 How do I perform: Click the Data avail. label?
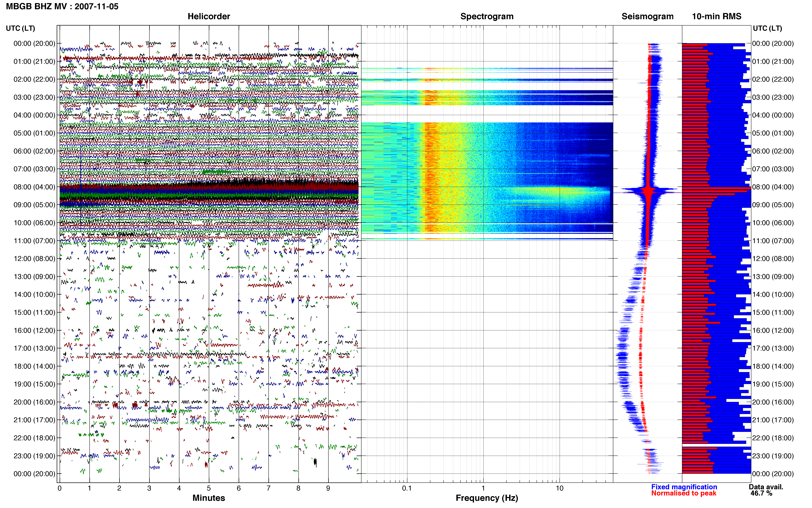point(766,487)
